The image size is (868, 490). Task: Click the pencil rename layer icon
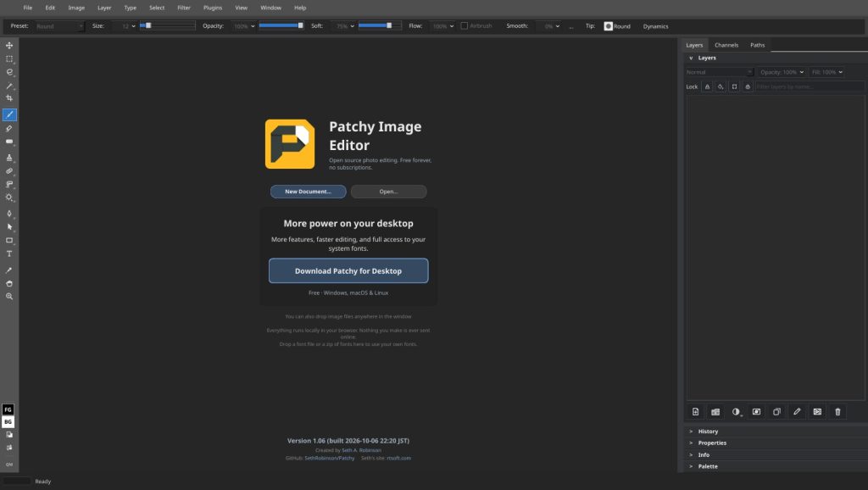click(797, 412)
